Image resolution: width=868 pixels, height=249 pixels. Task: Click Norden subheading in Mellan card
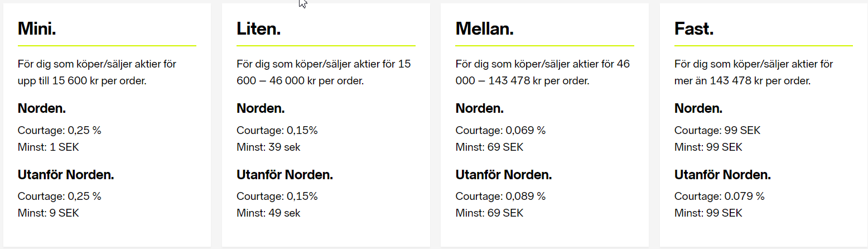click(x=480, y=108)
